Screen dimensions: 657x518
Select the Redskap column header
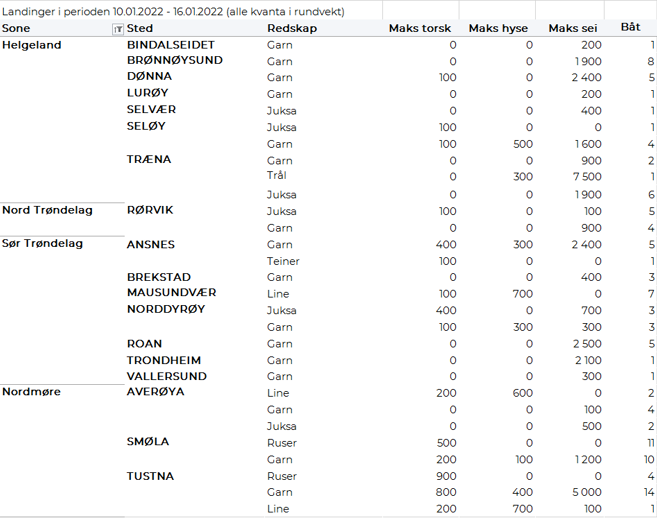[291, 29]
